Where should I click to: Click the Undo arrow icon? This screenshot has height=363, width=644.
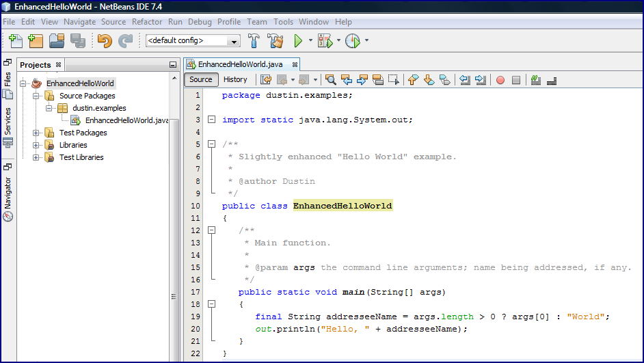click(105, 40)
